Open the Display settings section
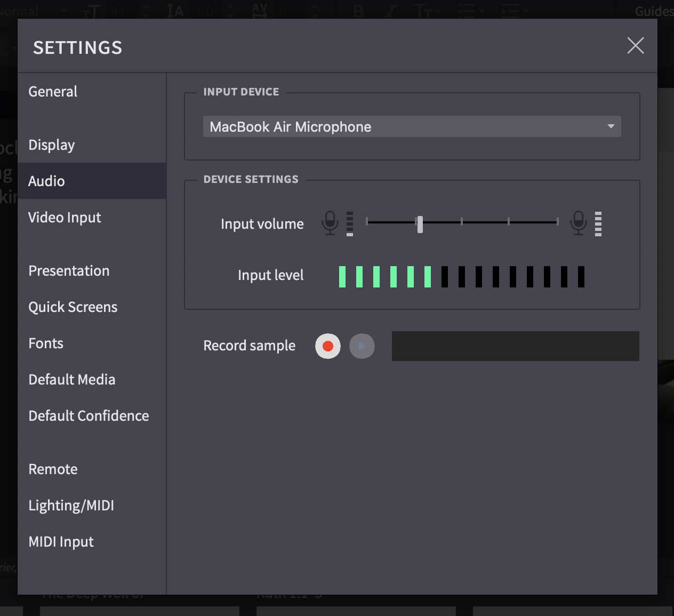674x616 pixels. 92,145
